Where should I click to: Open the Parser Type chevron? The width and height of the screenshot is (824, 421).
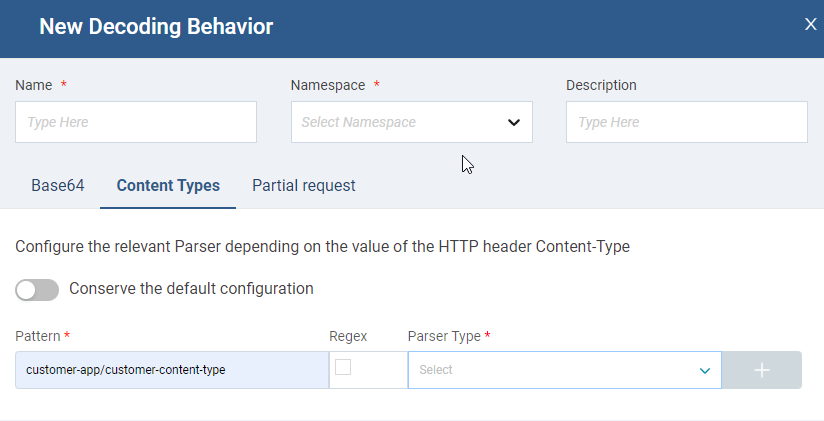tap(704, 370)
